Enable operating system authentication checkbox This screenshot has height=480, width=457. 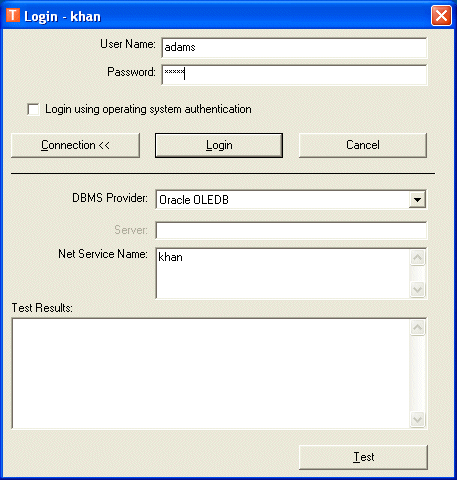coord(33,109)
